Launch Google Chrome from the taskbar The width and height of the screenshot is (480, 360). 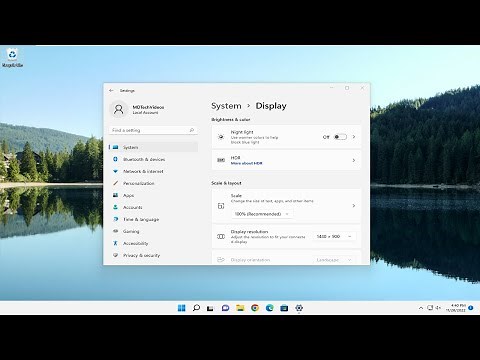pos(255,308)
